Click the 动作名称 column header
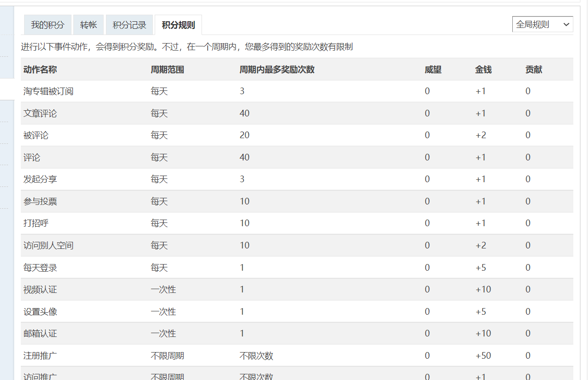Image resolution: width=588 pixels, height=380 pixels. click(40, 70)
